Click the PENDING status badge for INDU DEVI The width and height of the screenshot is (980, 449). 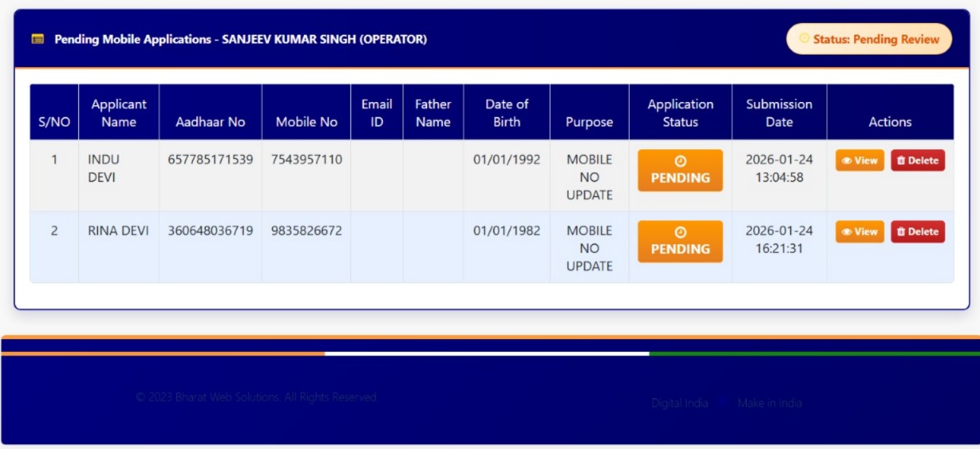680,170
